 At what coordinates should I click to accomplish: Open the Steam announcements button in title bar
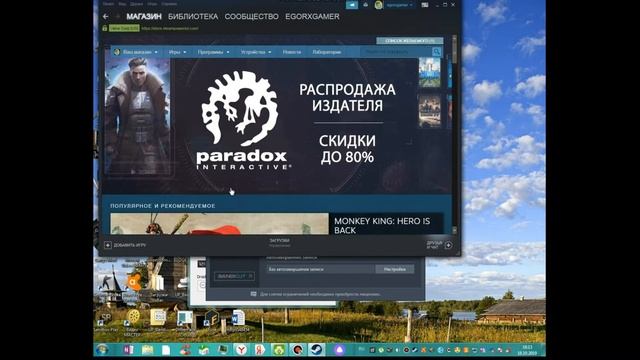(352, 5)
